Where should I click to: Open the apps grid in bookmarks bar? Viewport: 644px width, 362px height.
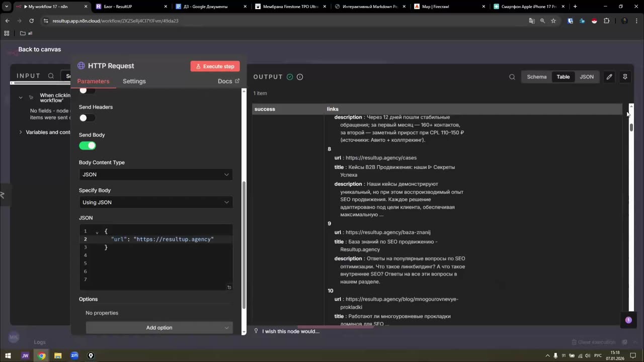(7, 33)
